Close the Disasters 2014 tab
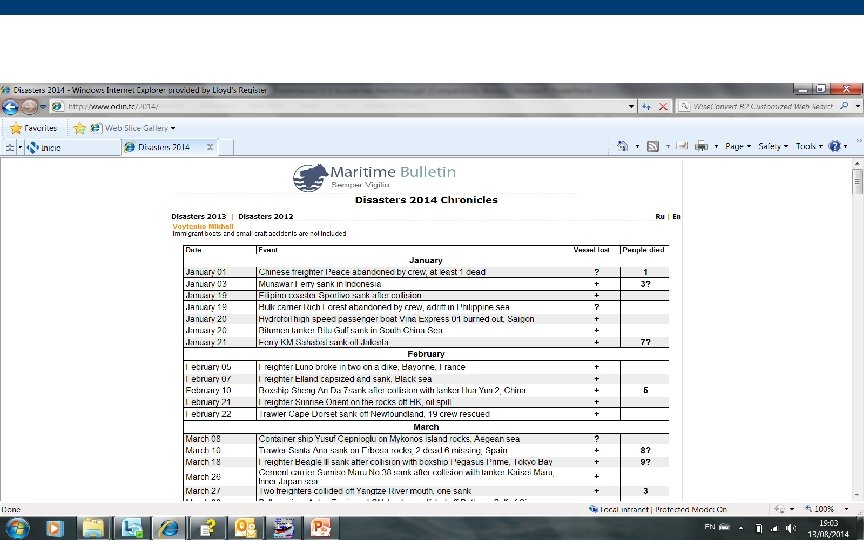The height and width of the screenshot is (540, 864). [210, 147]
